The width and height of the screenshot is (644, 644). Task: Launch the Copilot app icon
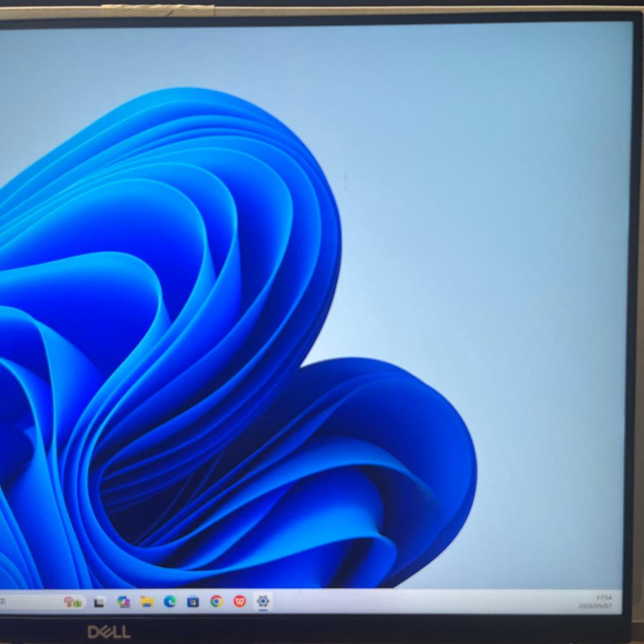point(123,602)
